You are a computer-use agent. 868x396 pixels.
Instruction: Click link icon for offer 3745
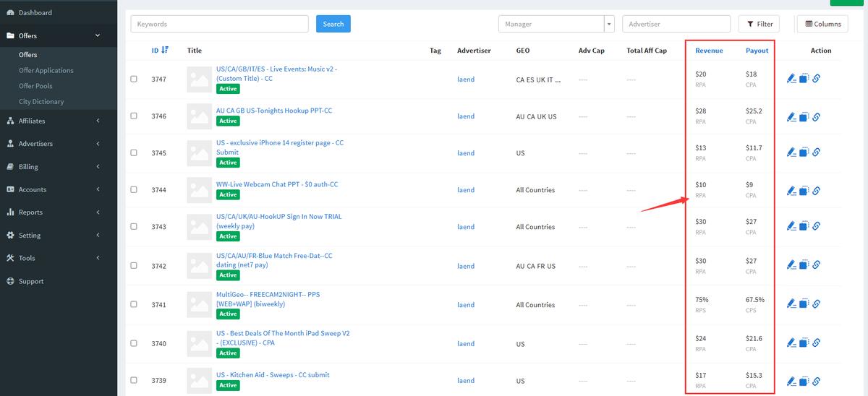point(816,152)
